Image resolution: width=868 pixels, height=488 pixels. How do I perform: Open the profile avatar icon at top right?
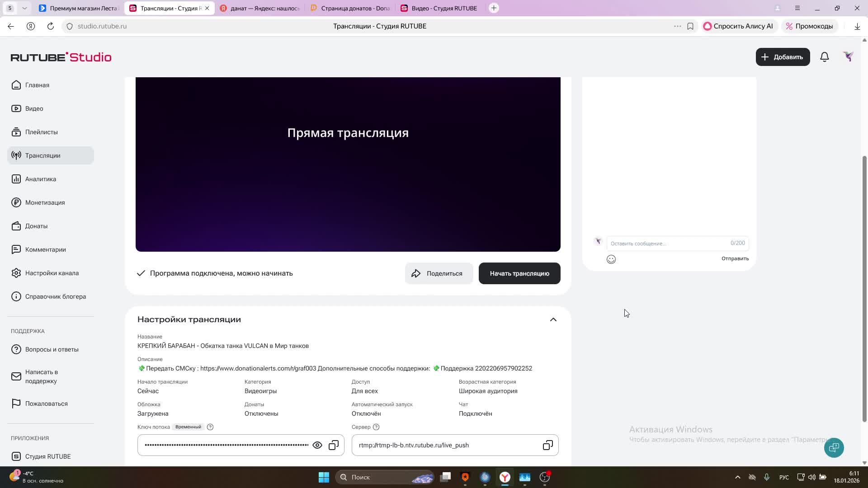[848, 57]
